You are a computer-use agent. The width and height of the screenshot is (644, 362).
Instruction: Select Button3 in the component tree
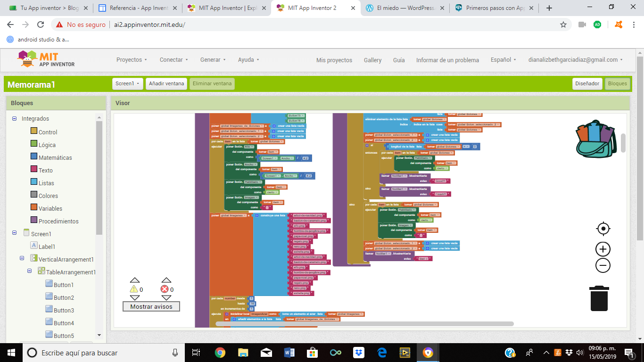pyautogui.click(x=63, y=311)
